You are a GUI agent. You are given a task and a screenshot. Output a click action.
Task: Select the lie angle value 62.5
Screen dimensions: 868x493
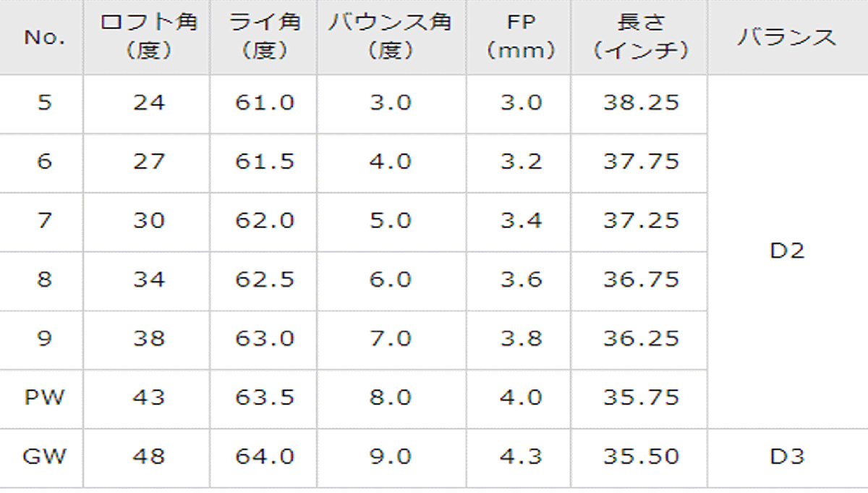click(264, 279)
